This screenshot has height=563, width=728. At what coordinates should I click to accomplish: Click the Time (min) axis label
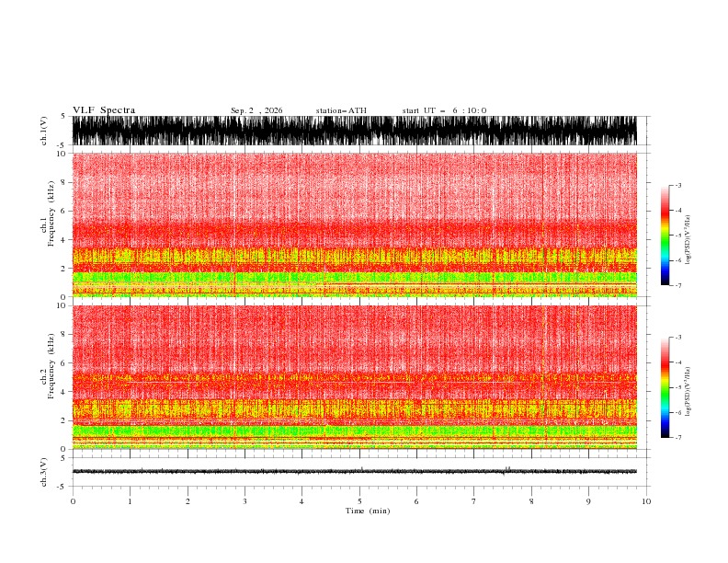(x=368, y=511)
